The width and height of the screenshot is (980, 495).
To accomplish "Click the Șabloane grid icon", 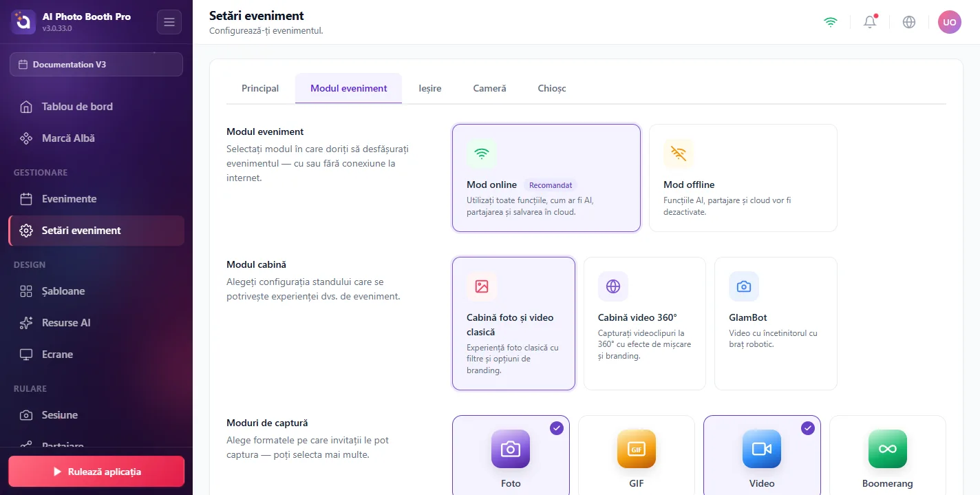I will coord(26,291).
